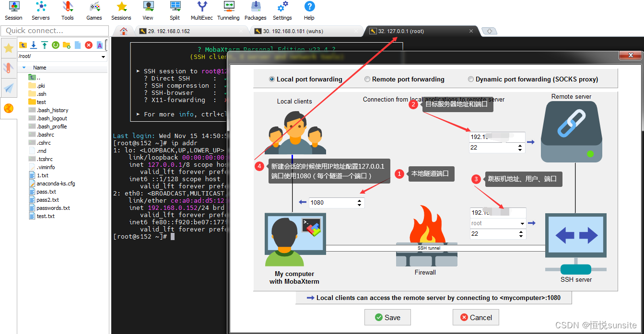Click the download icon in SFTP toolbar

coord(34,45)
